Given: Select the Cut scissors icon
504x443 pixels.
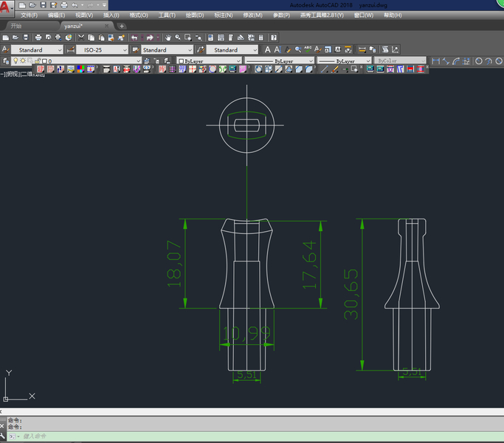Looking at the screenshot, I should click(81, 38).
